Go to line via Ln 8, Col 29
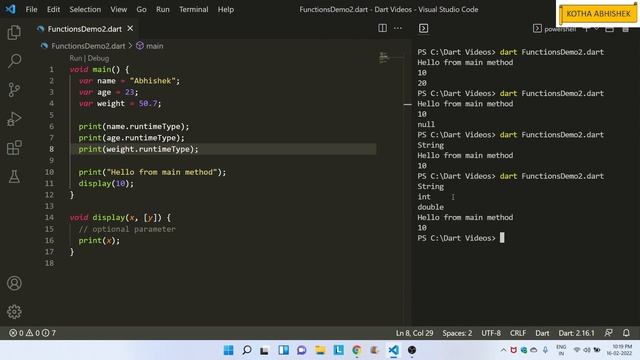The width and height of the screenshot is (640, 360). tap(414, 333)
